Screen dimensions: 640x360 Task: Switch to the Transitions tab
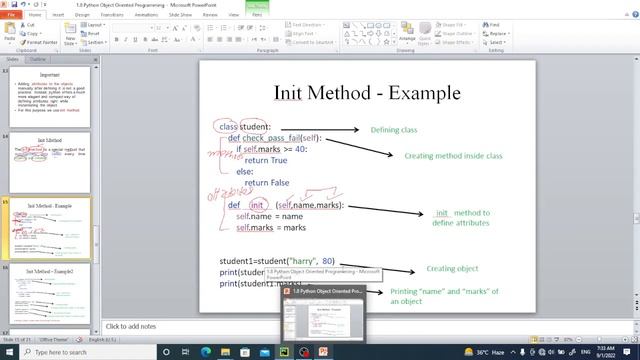point(112,15)
